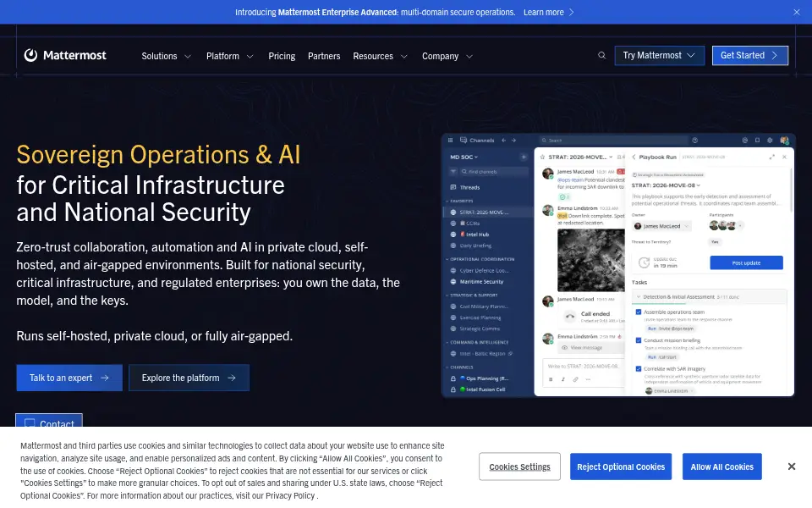812x508 pixels.
Task: Open the Solutions dropdown menu
Action: pyautogui.click(x=167, y=56)
